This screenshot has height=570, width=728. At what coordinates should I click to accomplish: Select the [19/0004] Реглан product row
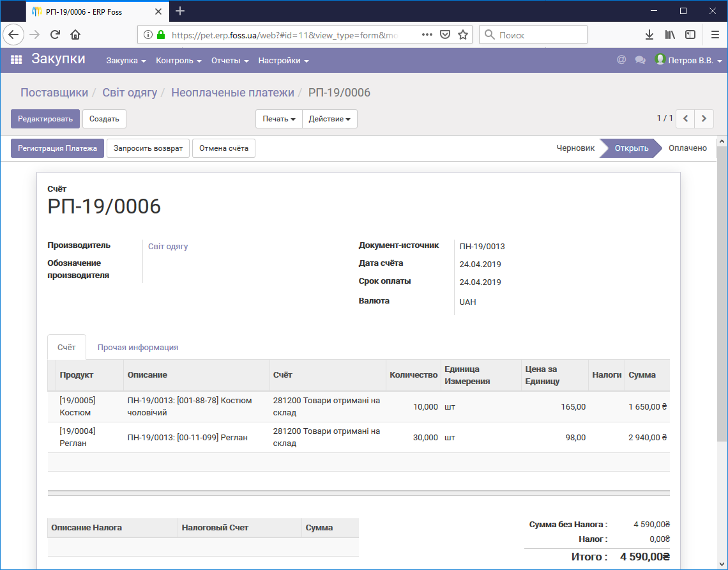click(x=358, y=437)
